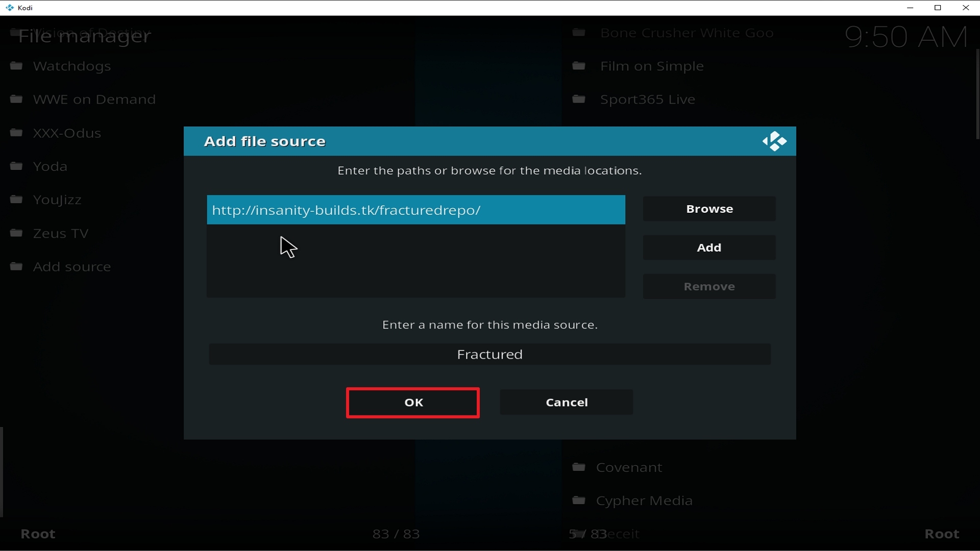Select the Film on Simple label

[652, 66]
